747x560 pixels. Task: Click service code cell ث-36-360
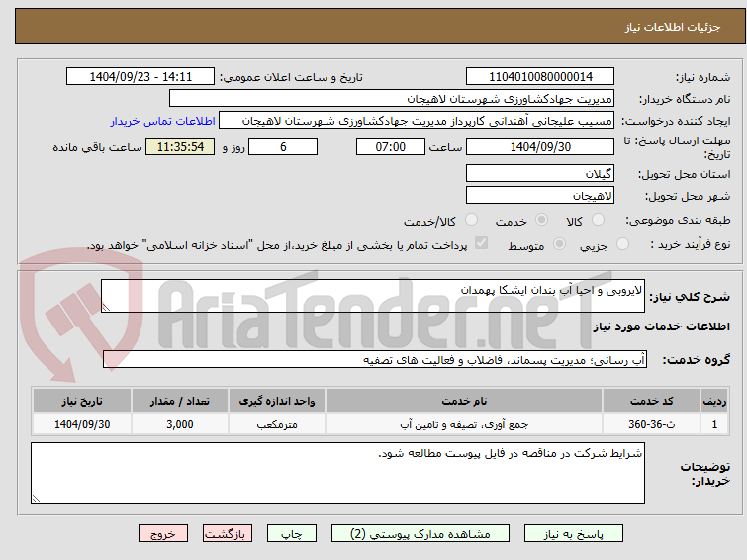651,424
